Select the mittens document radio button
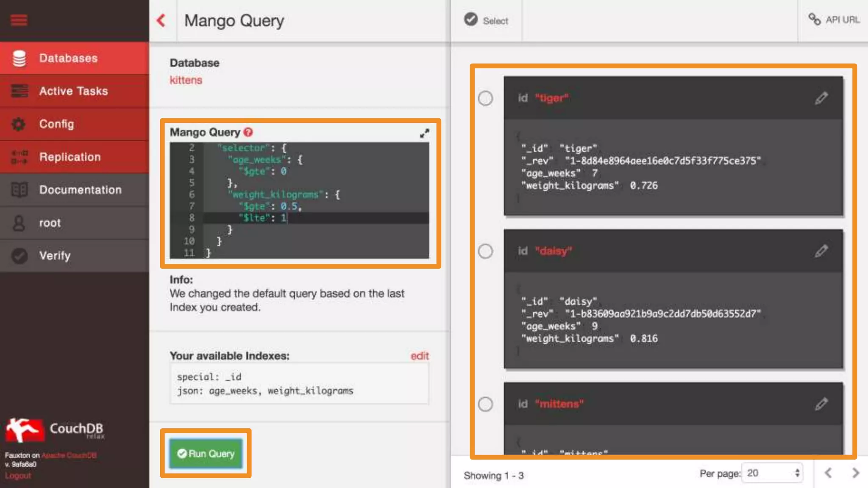The width and height of the screenshot is (868, 488). click(x=485, y=404)
